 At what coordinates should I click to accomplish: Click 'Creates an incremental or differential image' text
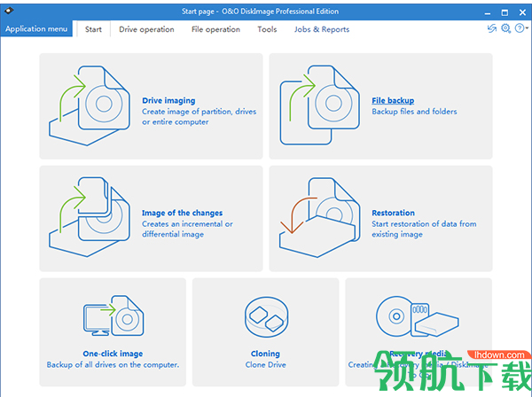point(187,230)
